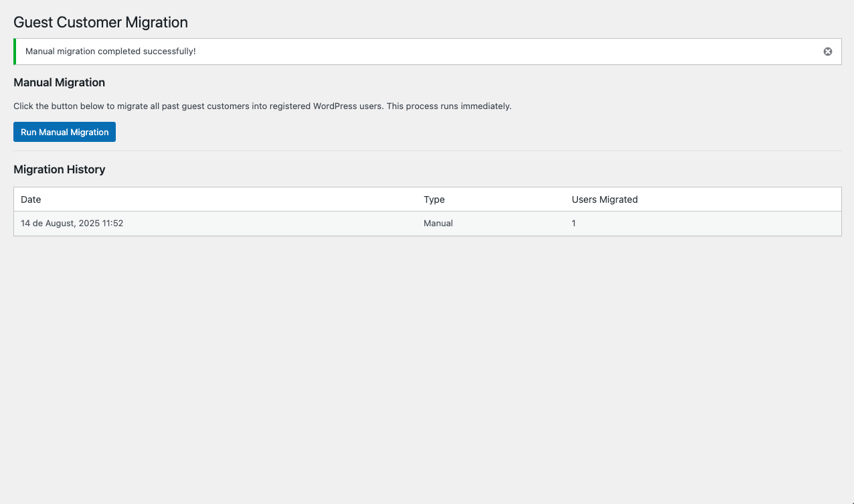The width and height of the screenshot is (854, 504).
Task: Click the migration description paragraph text
Action: point(262,106)
